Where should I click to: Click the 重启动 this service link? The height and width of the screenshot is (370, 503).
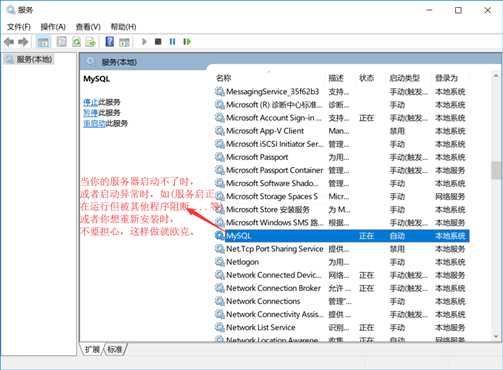(94, 123)
